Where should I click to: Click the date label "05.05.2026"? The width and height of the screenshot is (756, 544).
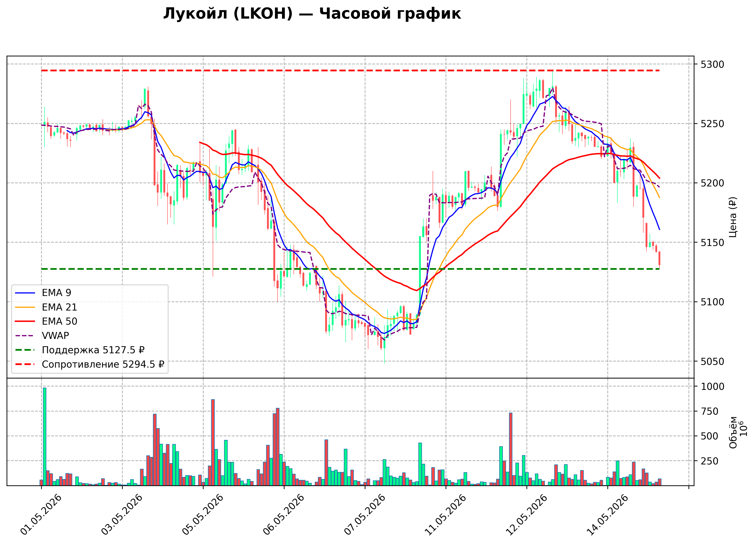click(203, 515)
